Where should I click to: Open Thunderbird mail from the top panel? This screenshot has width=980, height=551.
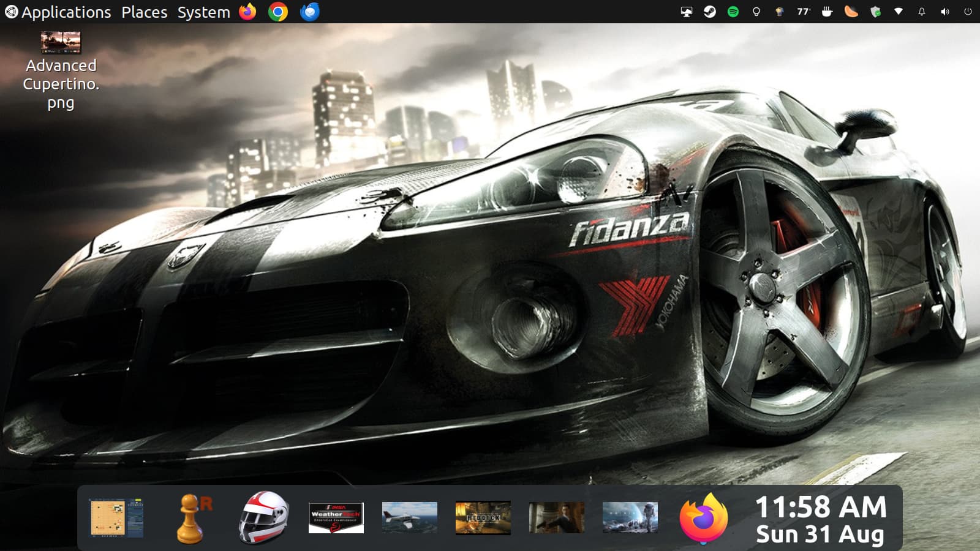click(x=309, y=12)
